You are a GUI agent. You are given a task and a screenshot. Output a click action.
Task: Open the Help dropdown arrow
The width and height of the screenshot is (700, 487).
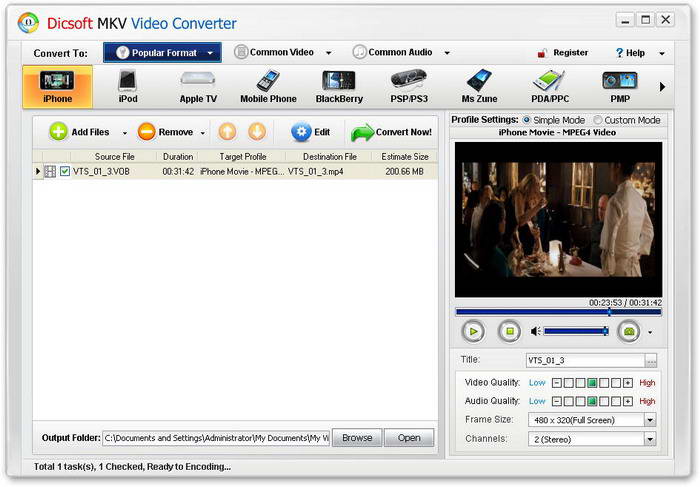coord(662,54)
